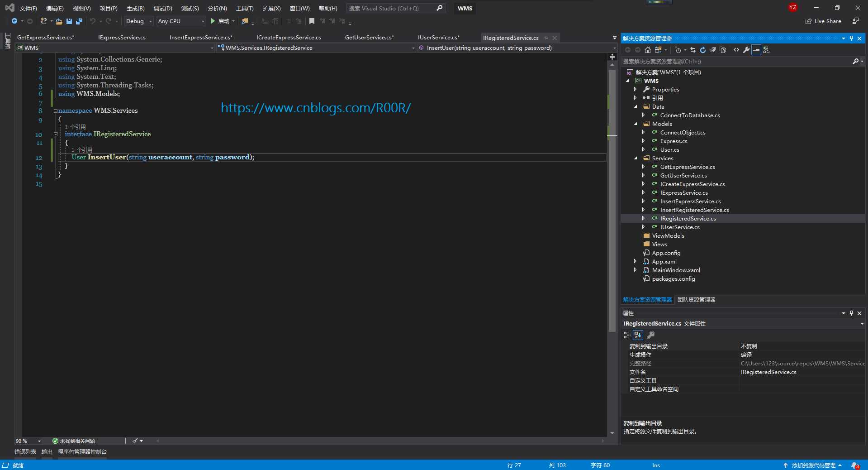Viewport: 868px width, 470px height.
Task: Open the Debug configuration dropdown
Action: coord(138,21)
